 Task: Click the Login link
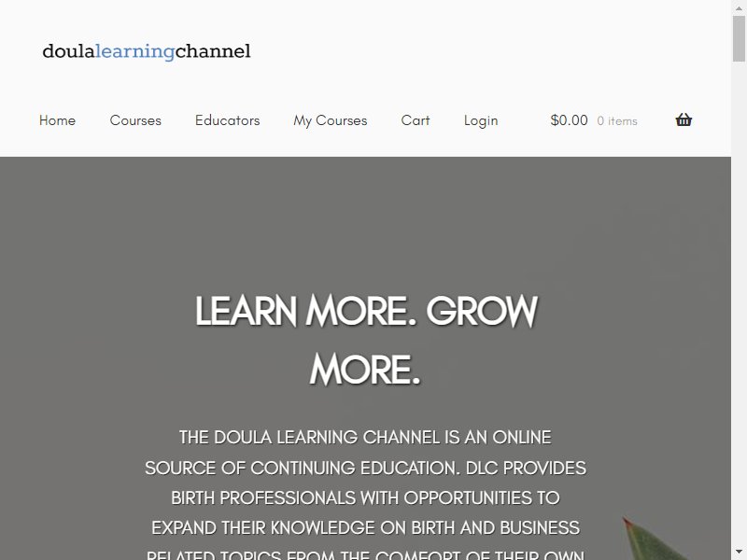click(x=481, y=121)
